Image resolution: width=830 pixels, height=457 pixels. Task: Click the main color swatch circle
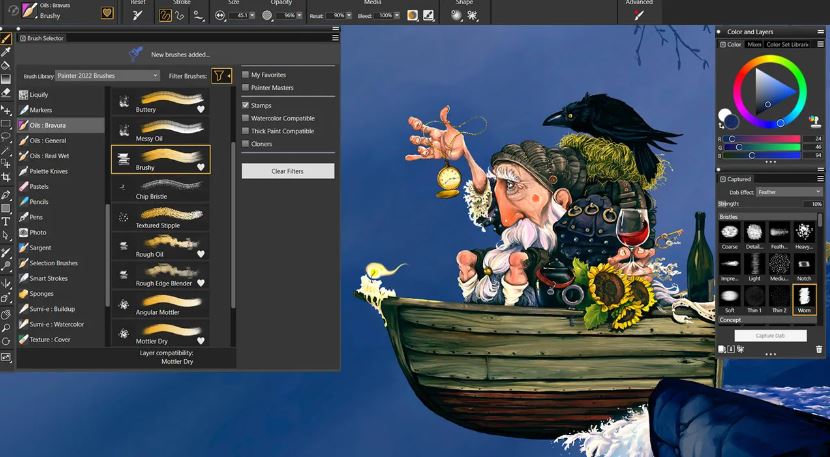[x=731, y=122]
